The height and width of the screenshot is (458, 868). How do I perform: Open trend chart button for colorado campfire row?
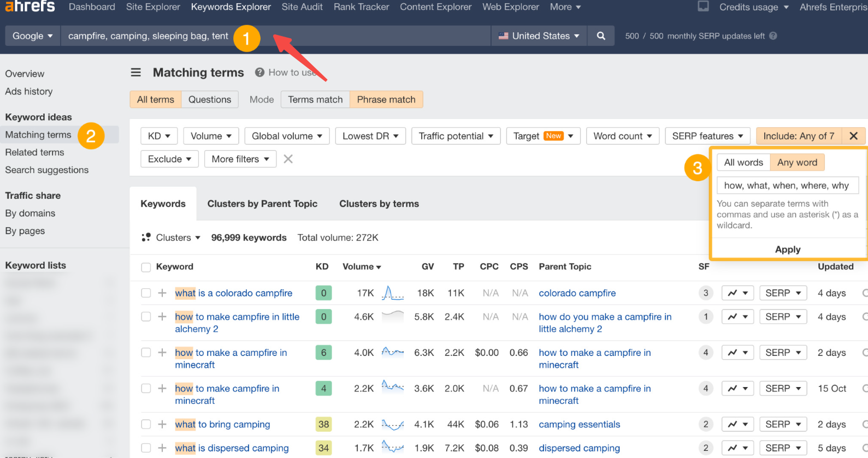click(737, 293)
